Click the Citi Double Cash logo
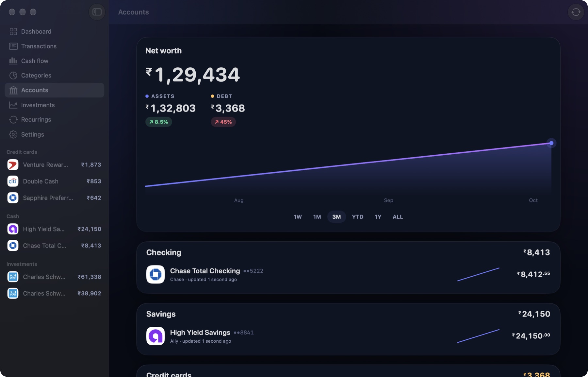The width and height of the screenshot is (588, 377). [13, 181]
